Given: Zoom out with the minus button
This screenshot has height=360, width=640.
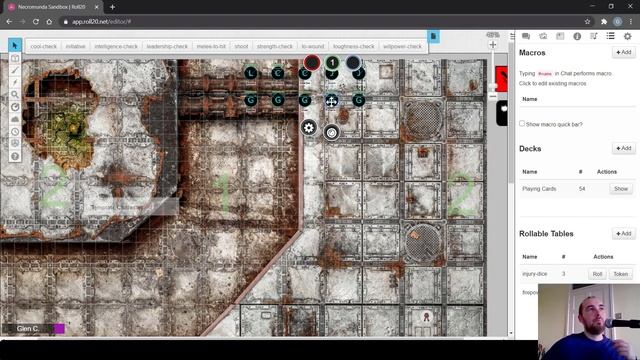Looking at the screenshot, I should pyautogui.click(x=493, y=96).
